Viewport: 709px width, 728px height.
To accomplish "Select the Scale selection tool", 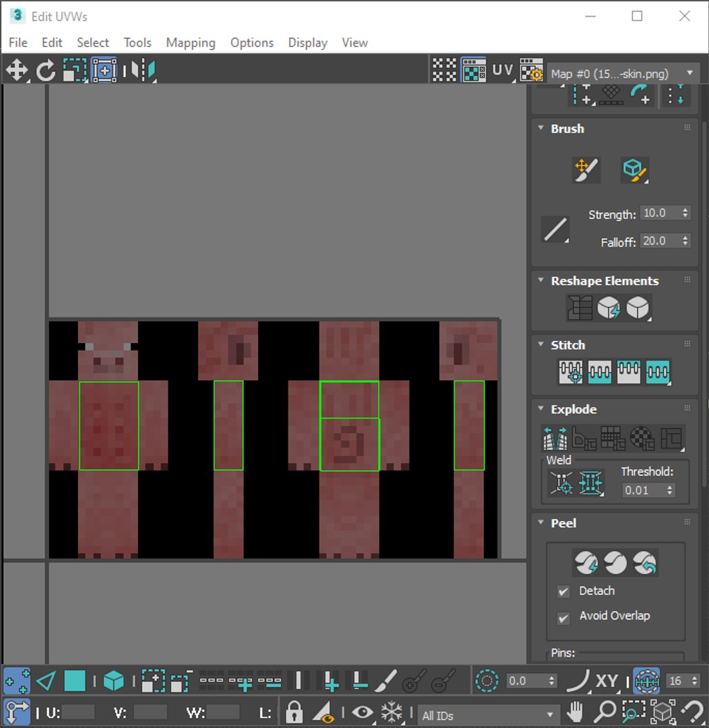I will tap(75, 71).
